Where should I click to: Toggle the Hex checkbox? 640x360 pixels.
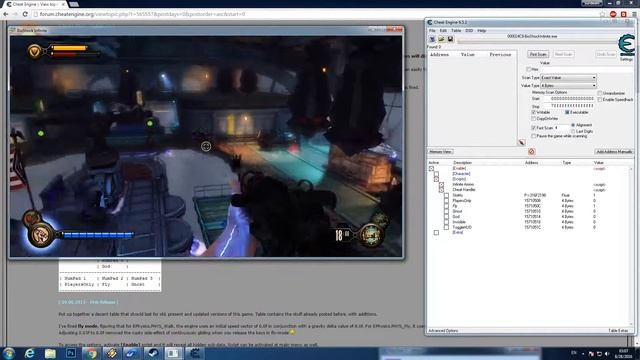529,69
